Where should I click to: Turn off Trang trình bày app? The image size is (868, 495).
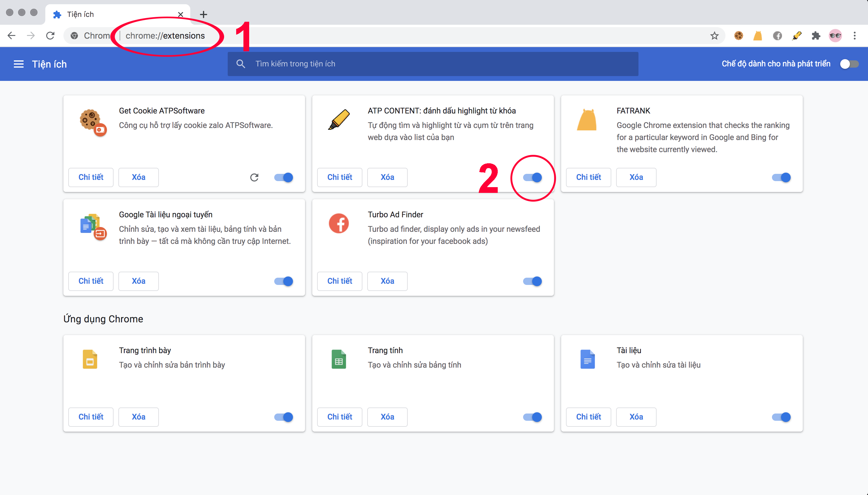click(284, 417)
